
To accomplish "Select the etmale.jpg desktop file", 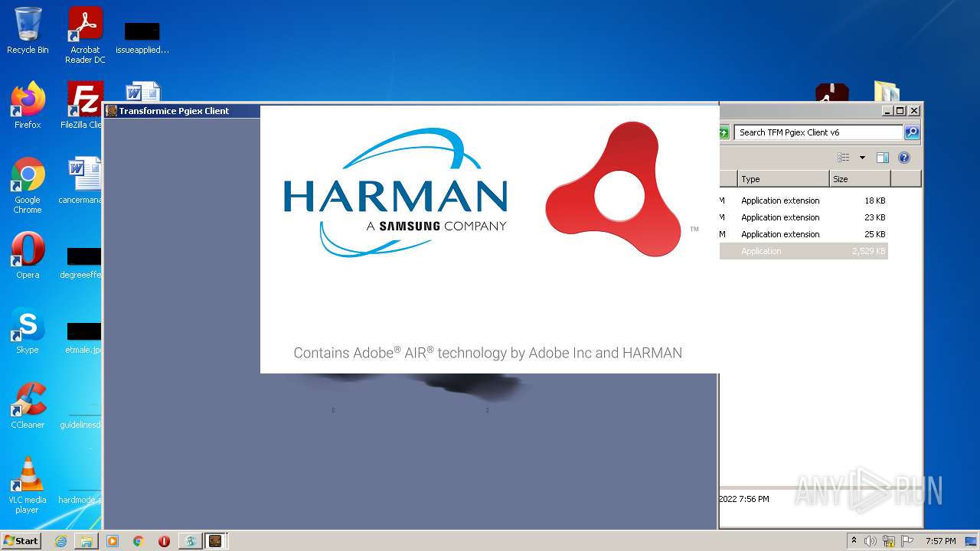I will [83, 337].
